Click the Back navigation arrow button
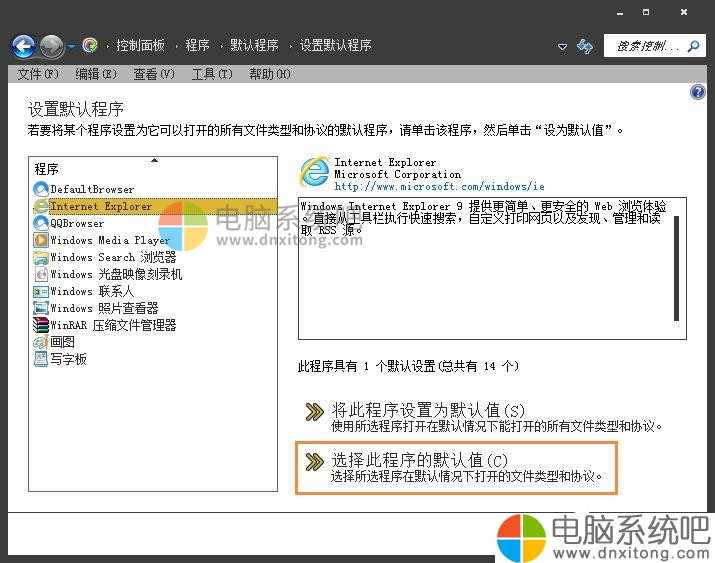This screenshot has height=563, width=715. click(x=24, y=46)
